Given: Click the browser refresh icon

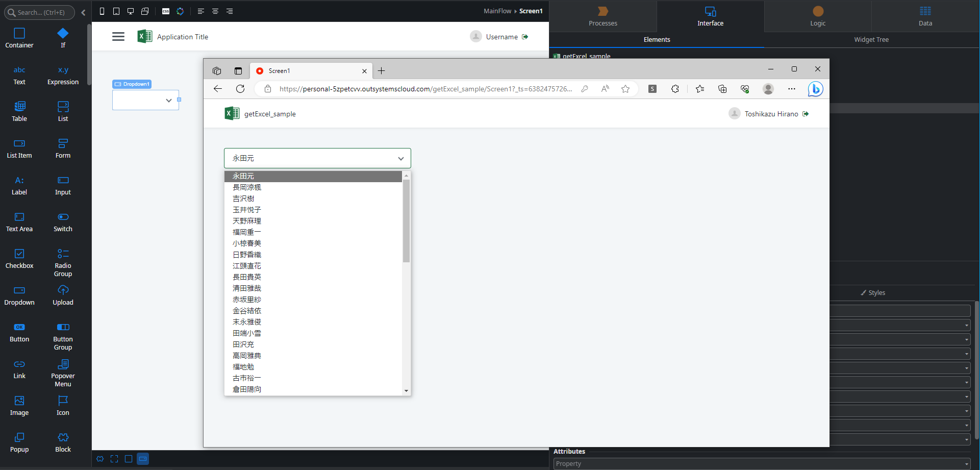Looking at the screenshot, I should coord(240,89).
